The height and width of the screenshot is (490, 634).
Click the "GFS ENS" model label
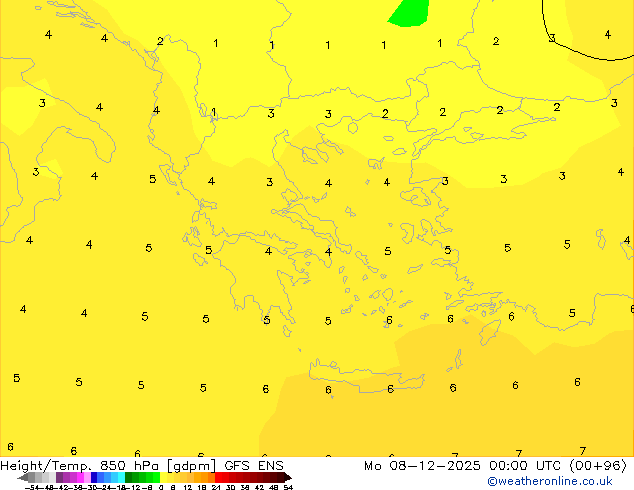[254, 466]
